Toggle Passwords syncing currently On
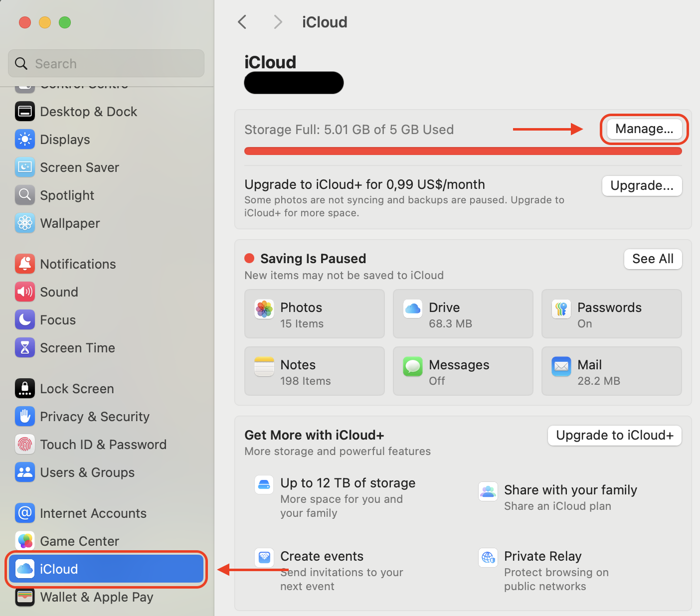 point(611,314)
